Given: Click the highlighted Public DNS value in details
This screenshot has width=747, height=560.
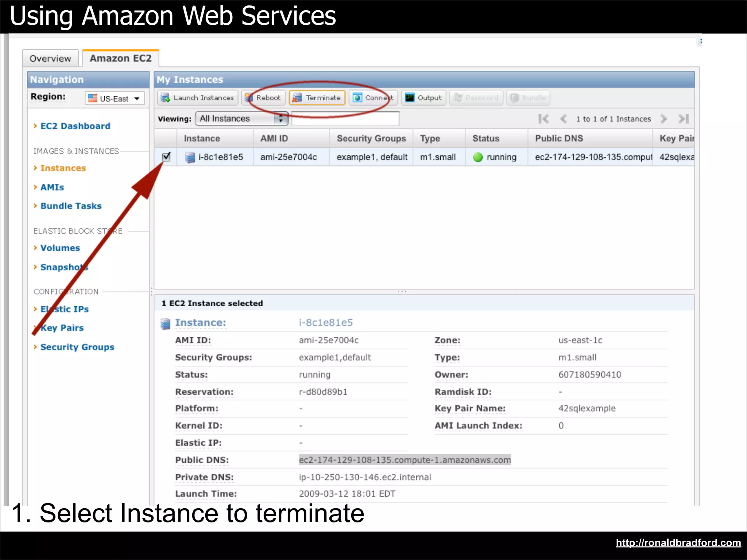Looking at the screenshot, I should coord(405,460).
